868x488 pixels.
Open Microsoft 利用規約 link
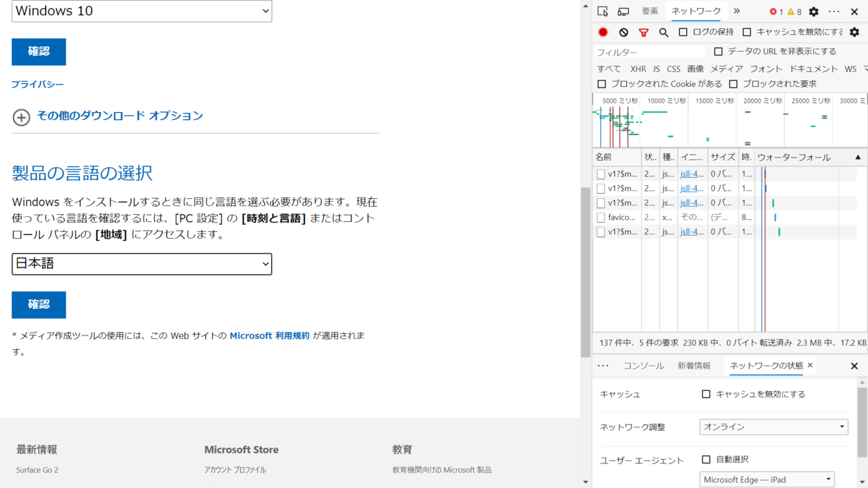(x=269, y=335)
